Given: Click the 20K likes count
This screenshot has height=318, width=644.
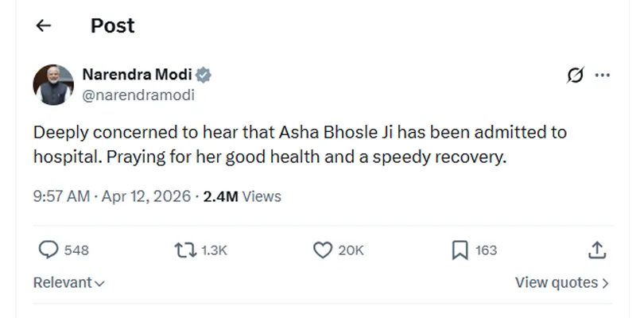Looking at the screenshot, I should tap(351, 250).
